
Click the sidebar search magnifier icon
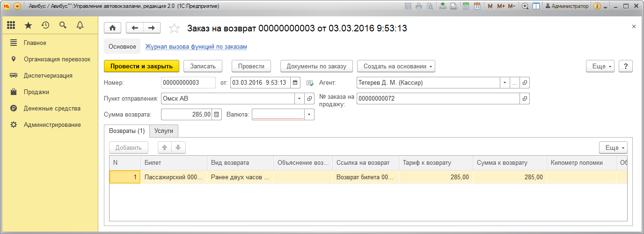point(63,26)
